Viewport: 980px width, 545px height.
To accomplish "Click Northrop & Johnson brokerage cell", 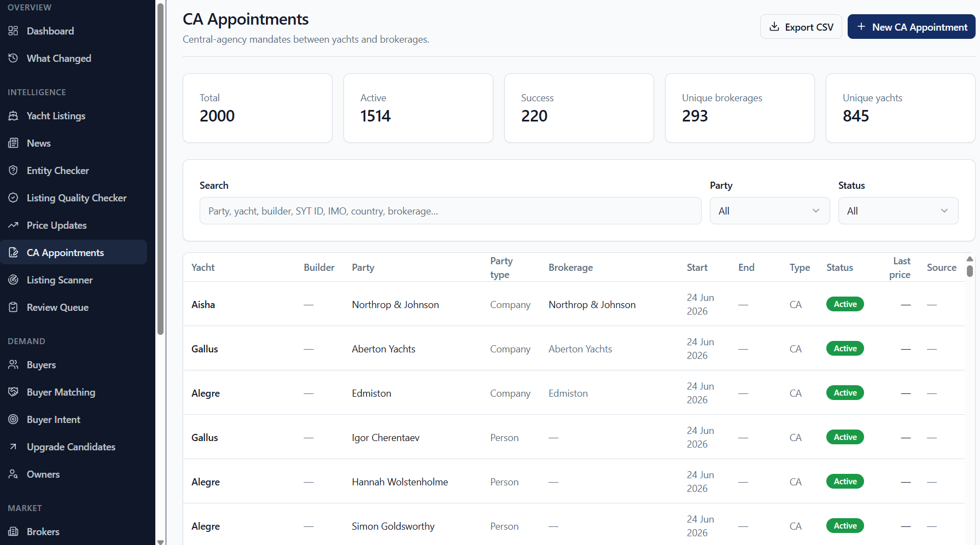I will pos(592,305).
